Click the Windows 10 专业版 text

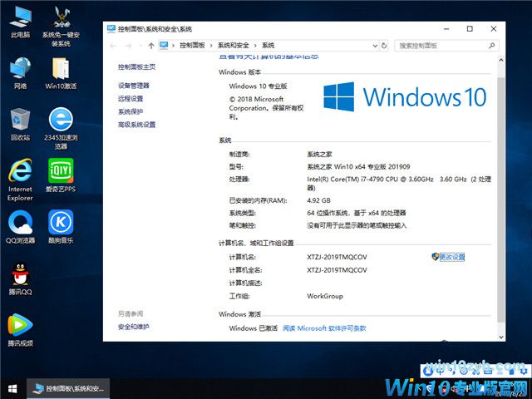coord(259,86)
